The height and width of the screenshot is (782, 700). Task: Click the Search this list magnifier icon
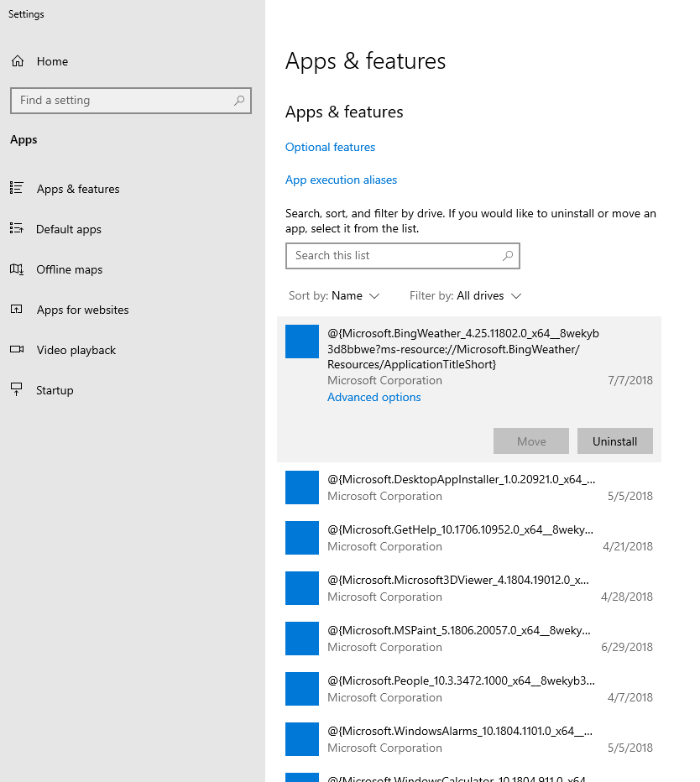[508, 256]
